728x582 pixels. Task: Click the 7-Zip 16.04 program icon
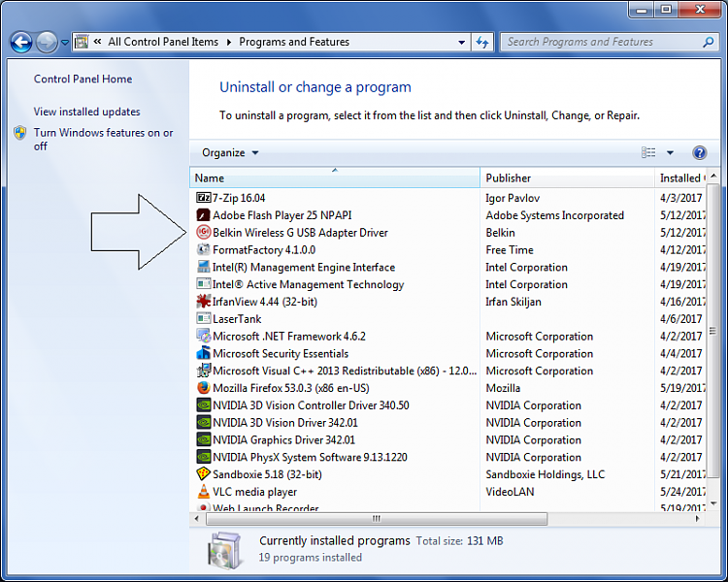point(204,198)
